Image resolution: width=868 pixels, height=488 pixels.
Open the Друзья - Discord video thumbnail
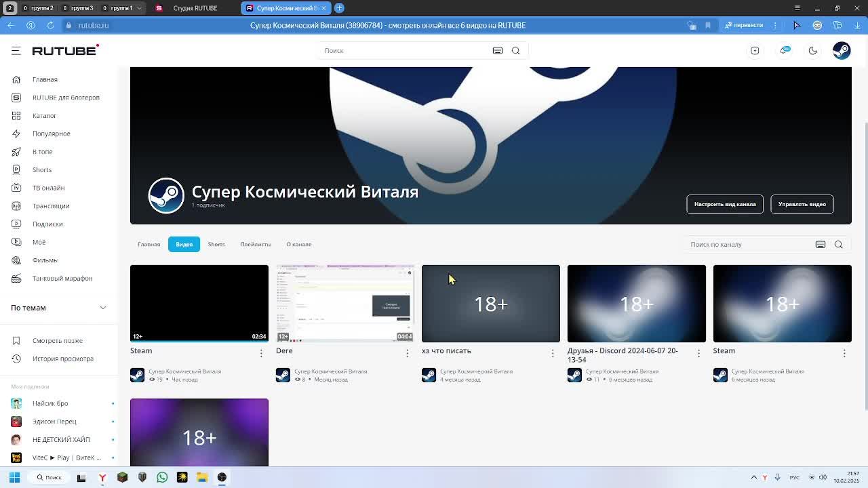coord(637,303)
